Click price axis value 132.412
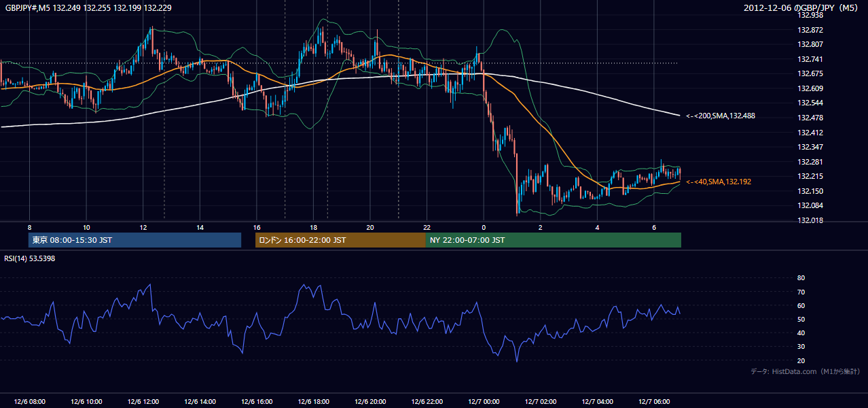This screenshot has height=408, width=868. point(810,133)
